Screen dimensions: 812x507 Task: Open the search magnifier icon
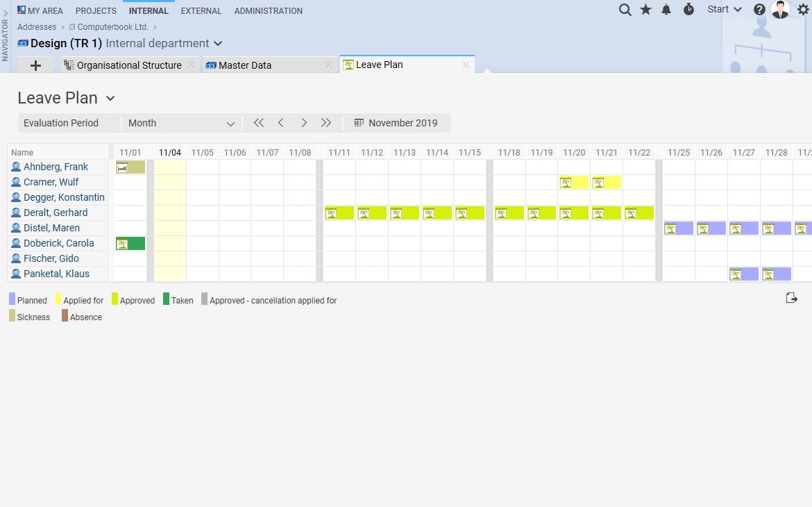coord(625,10)
